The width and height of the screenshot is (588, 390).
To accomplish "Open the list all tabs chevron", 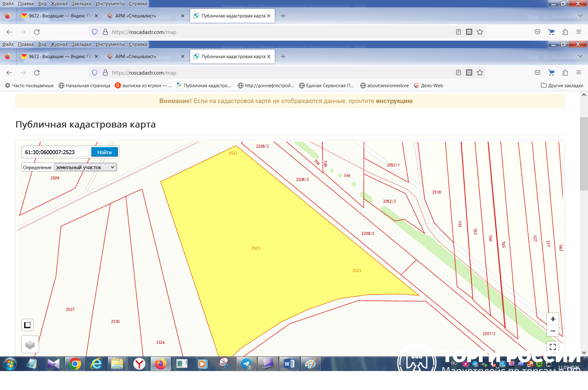I will click(580, 56).
